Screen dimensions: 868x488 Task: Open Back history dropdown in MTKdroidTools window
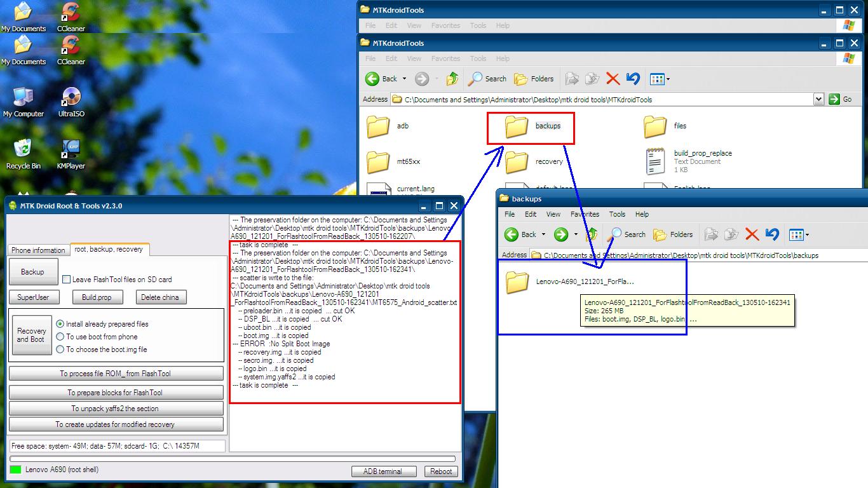(x=404, y=79)
